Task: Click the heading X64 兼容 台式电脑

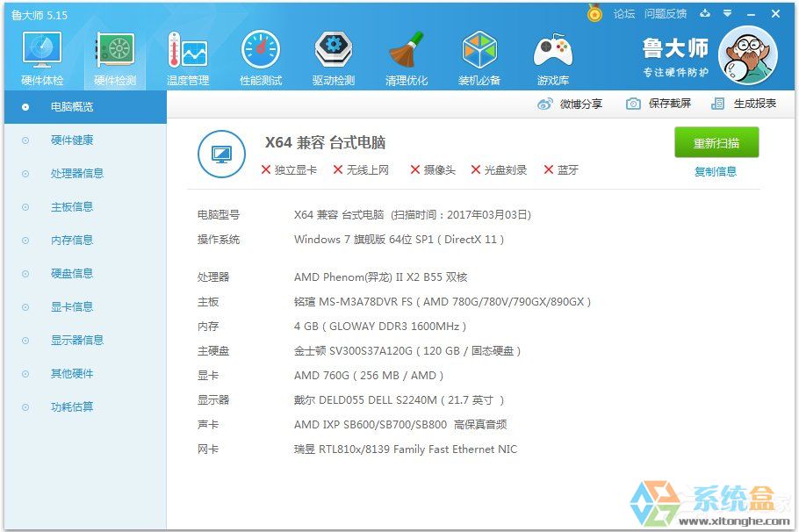Action: point(325,143)
